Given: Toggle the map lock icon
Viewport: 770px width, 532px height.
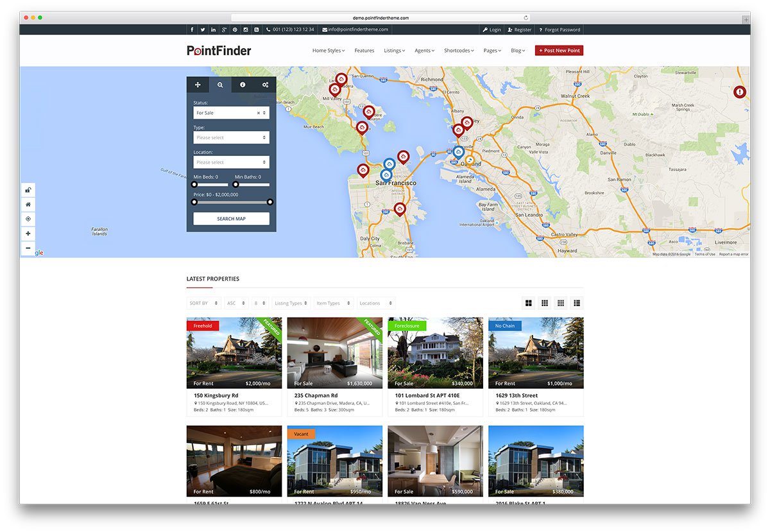Looking at the screenshot, I should pos(28,190).
